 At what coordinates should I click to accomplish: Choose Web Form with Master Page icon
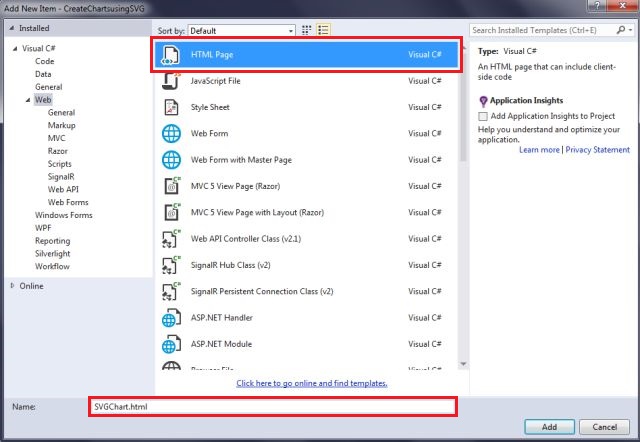point(171,160)
